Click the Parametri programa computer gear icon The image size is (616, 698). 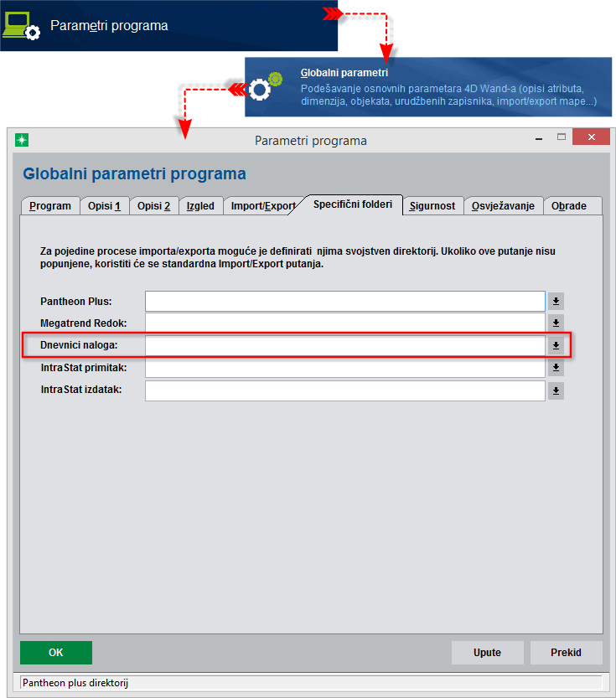[21, 26]
